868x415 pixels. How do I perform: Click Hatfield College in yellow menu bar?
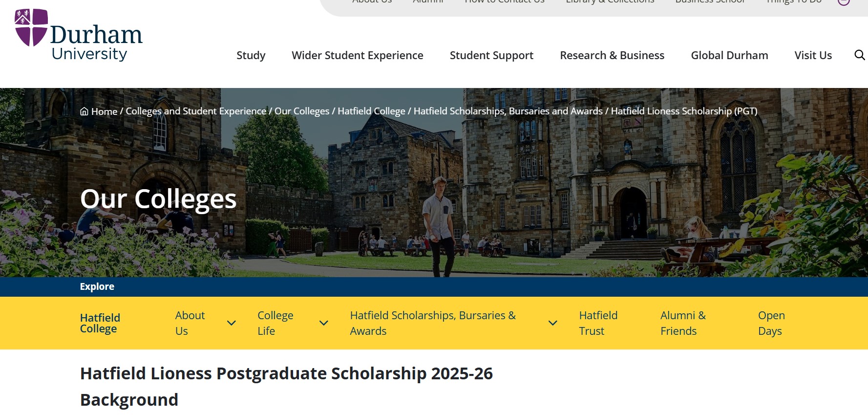(100, 323)
